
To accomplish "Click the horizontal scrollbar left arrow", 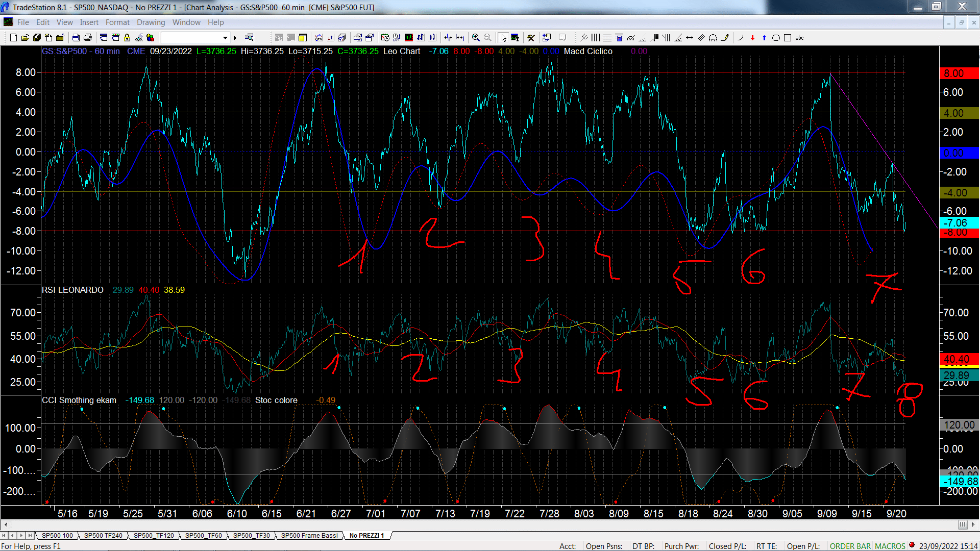I will pyautogui.click(x=5, y=524).
